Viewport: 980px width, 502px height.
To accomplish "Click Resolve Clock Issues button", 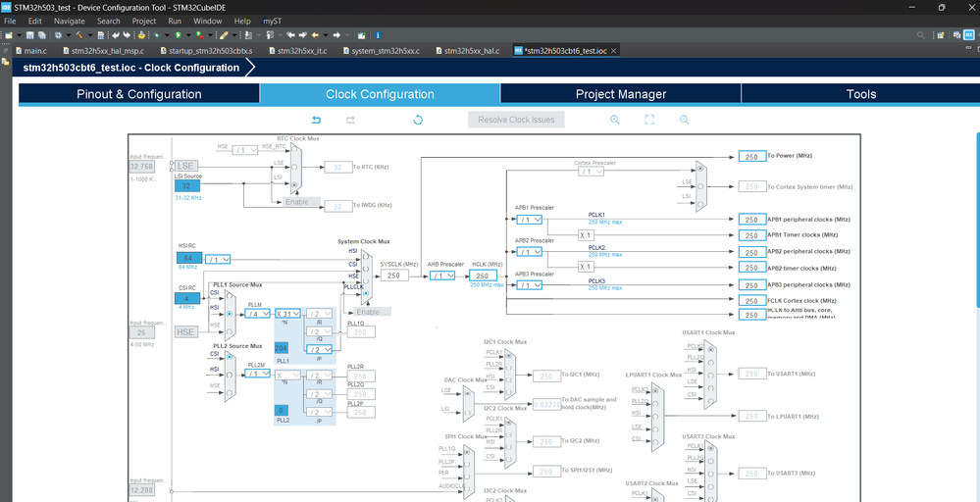I will point(516,120).
